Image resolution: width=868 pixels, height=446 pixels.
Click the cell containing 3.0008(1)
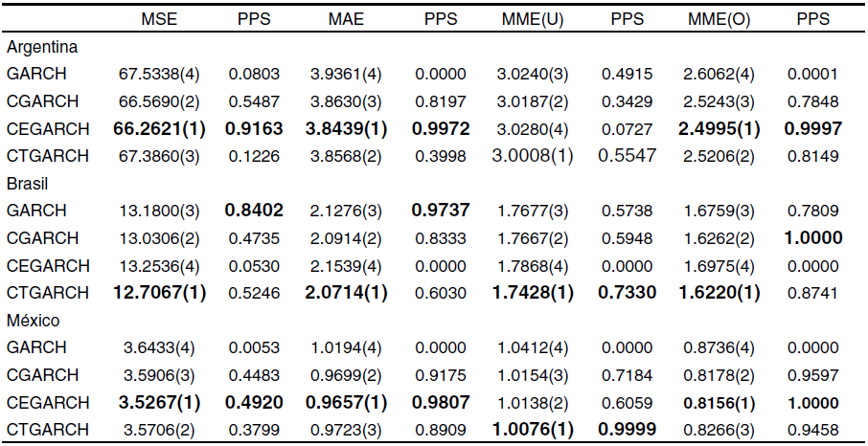pyautogui.click(x=533, y=156)
